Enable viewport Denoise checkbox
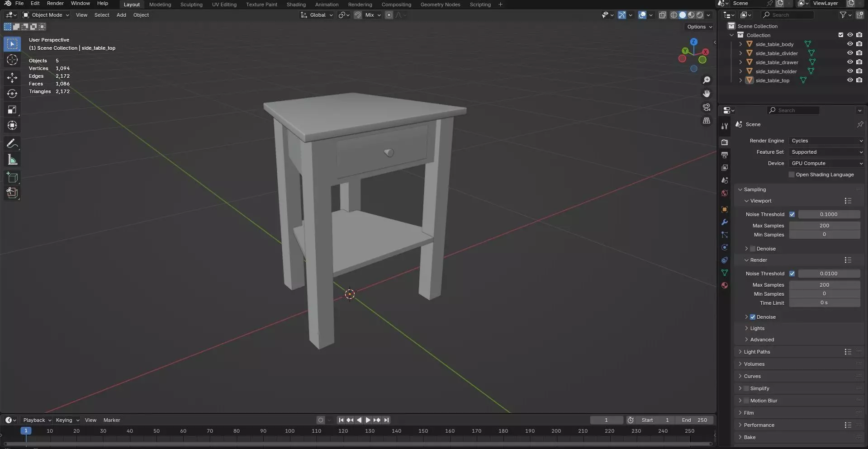The height and width of the screenshot is (449, 868). (753, 249)
